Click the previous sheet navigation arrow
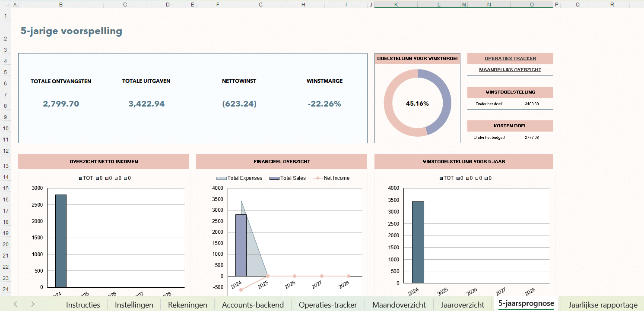 click(16, 304)
